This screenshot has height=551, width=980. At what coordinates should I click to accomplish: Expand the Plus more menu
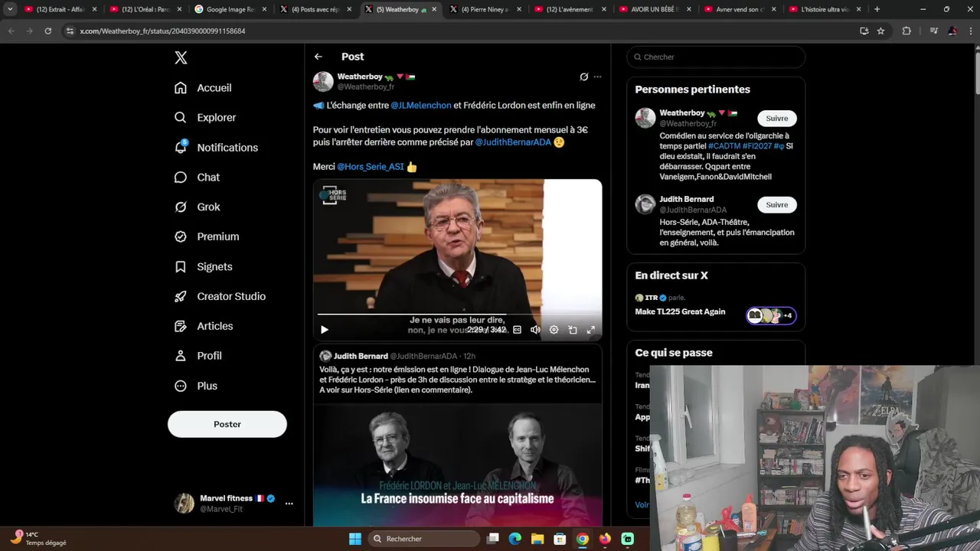(196, 386)
